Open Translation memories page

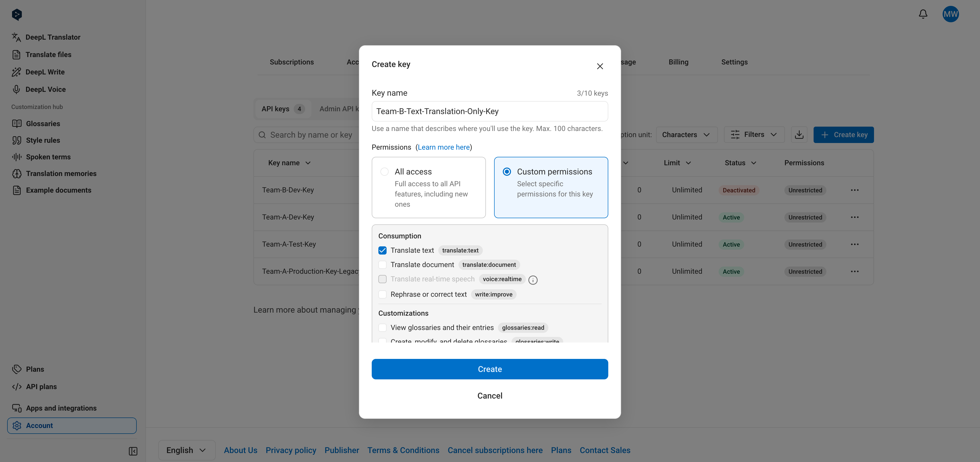[54, 173]
